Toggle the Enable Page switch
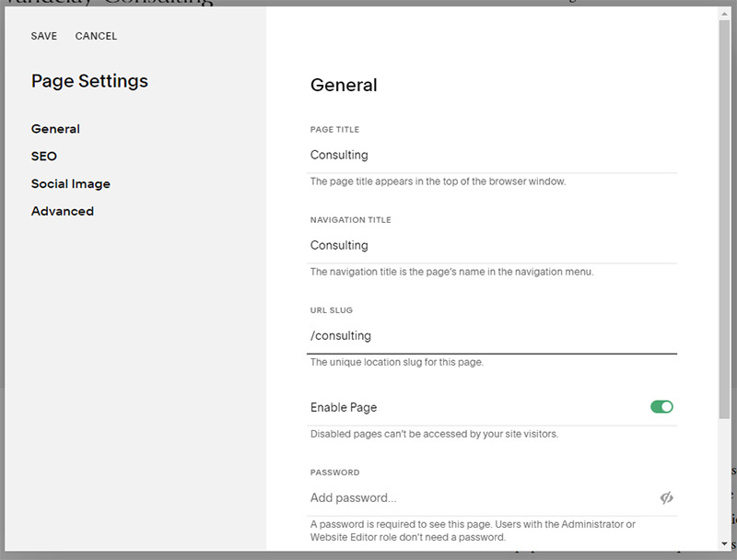The height and width of the screenshot is (560, 737). tap(661, 407)
